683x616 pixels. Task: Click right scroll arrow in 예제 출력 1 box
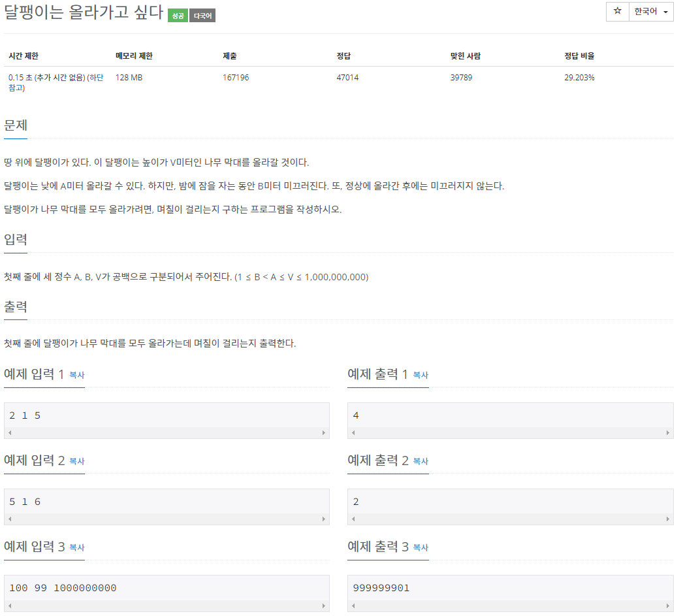coord(668,432)
